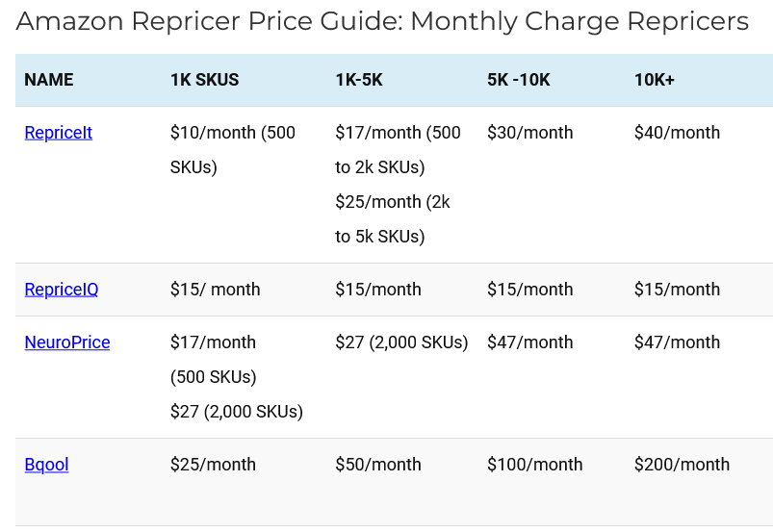Select Bqool's $100/month price cell

(x=535, y=465)
